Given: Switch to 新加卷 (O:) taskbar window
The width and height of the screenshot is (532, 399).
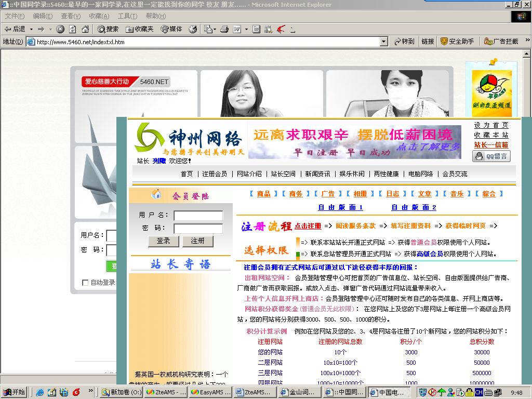Looking at the screenshot, I should [122, 393].
